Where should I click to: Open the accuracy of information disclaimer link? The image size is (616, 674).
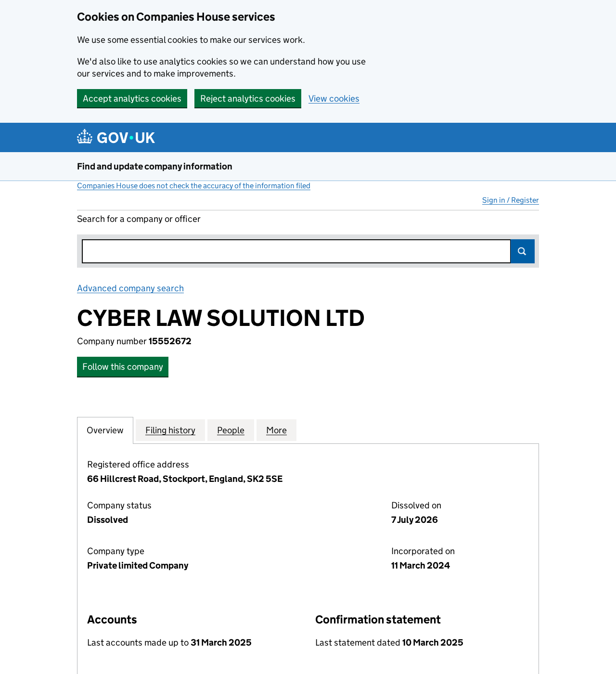193,186
